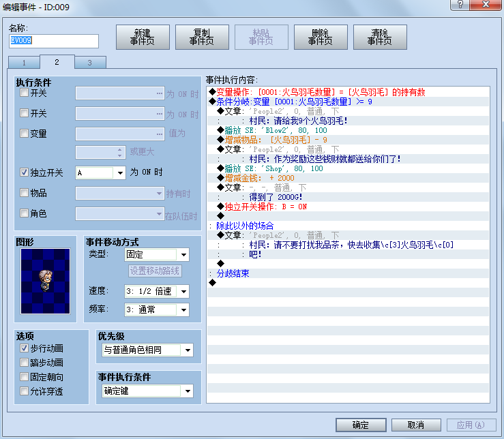The width and height of the screenshot is (504, 439).
Task: Select the 增减物品 火鸟羽毛 - 9 command
Action: [x=349, y=140]
